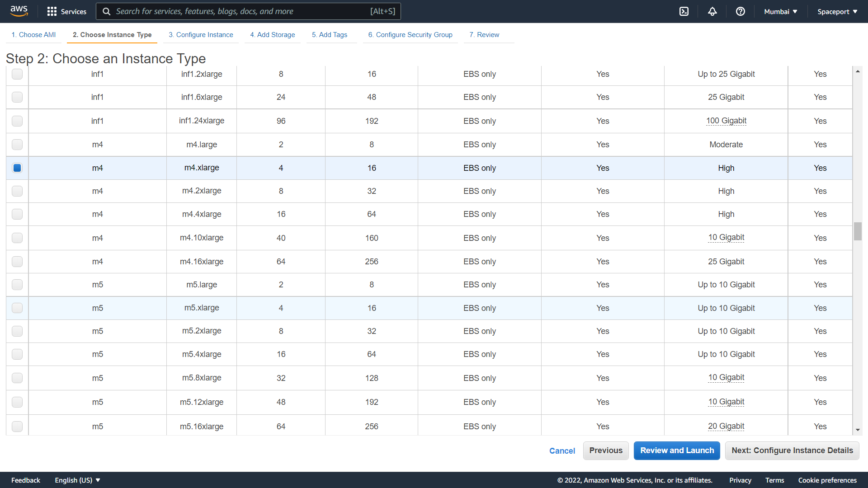This screenshot has width=868, height=488.
Task: Open the Feedback link
Action: tap(26, 480)
